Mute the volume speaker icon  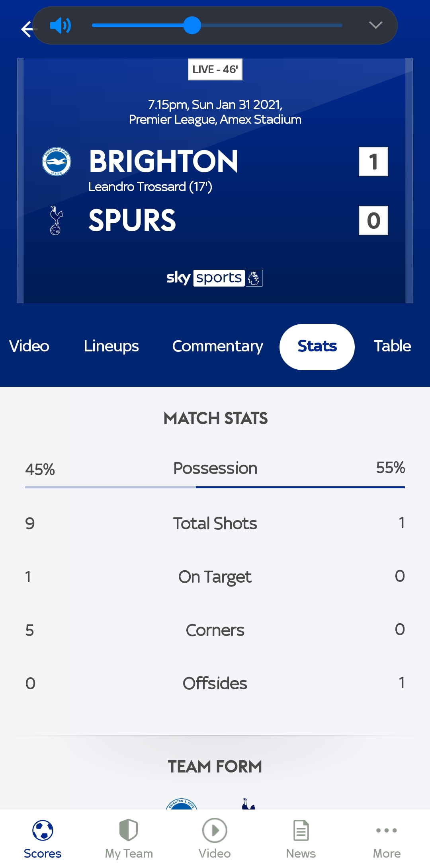pos(61,25)
